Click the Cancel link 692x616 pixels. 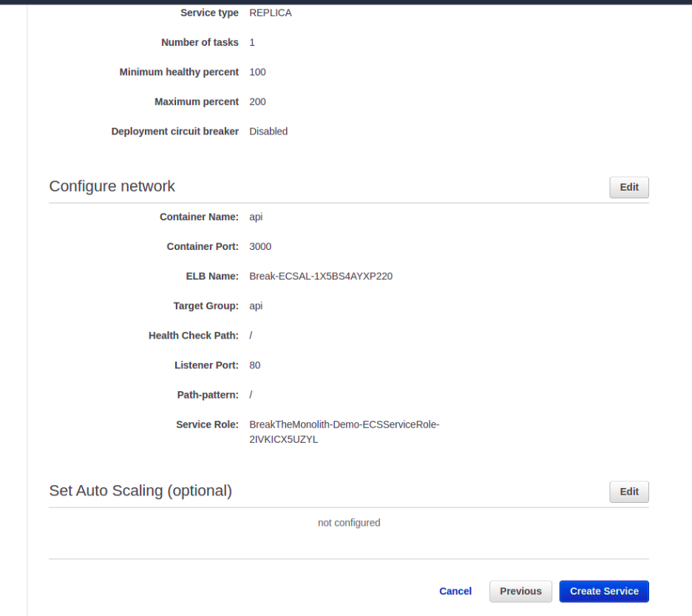coord(455,591)
